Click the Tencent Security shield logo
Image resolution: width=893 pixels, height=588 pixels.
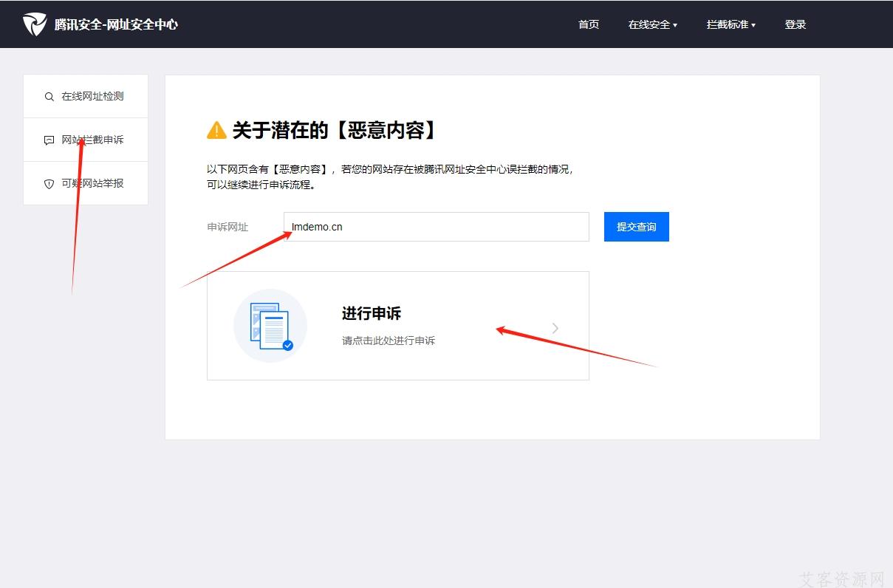(x=34, y=24)
